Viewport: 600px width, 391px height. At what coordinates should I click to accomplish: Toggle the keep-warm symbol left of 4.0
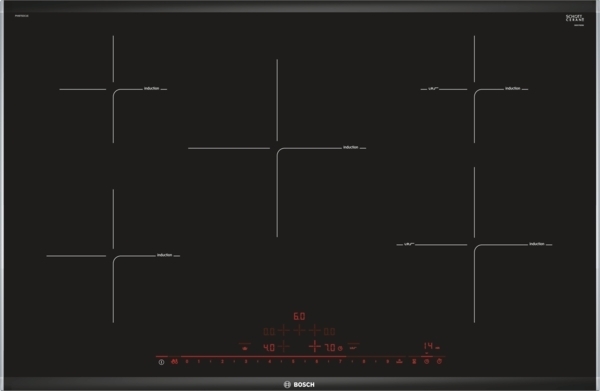[245, 348]
